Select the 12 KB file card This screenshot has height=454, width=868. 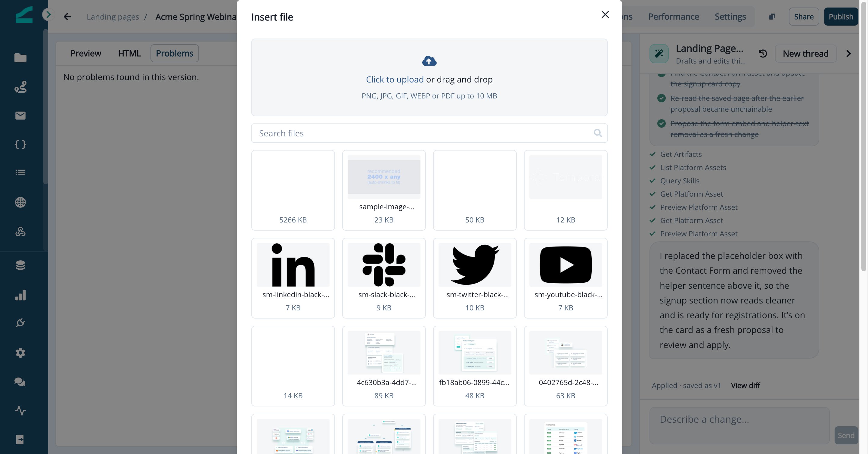pos(566,190)
